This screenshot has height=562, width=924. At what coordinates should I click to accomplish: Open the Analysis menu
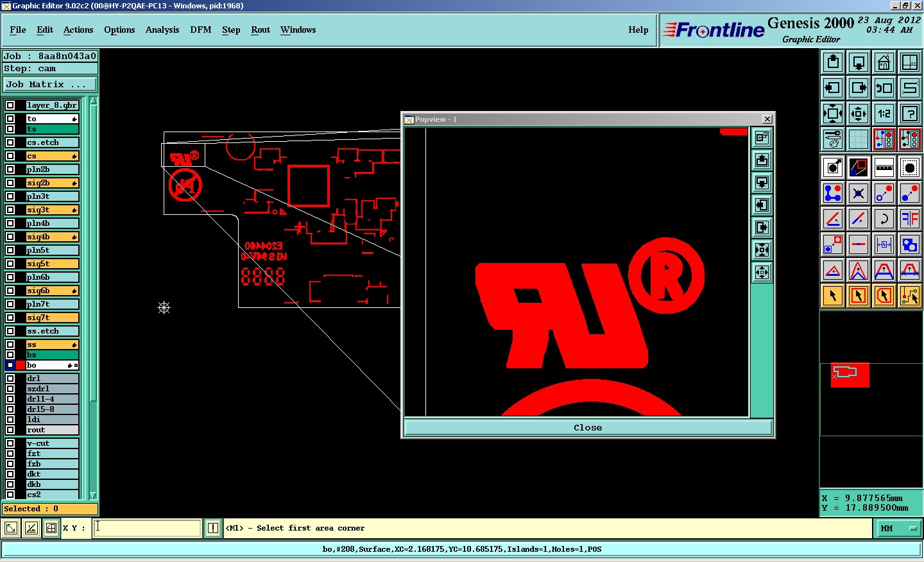click(162, 30)
